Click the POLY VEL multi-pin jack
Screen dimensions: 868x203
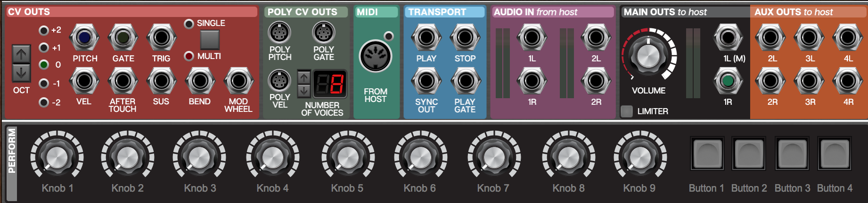(x=279, y=81)
